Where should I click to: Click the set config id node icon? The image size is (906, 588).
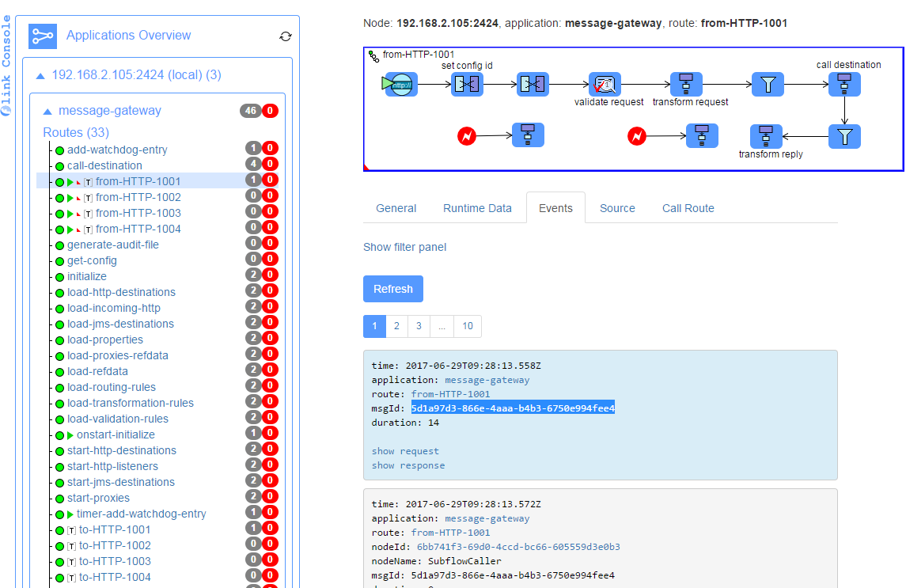point(467,84)
